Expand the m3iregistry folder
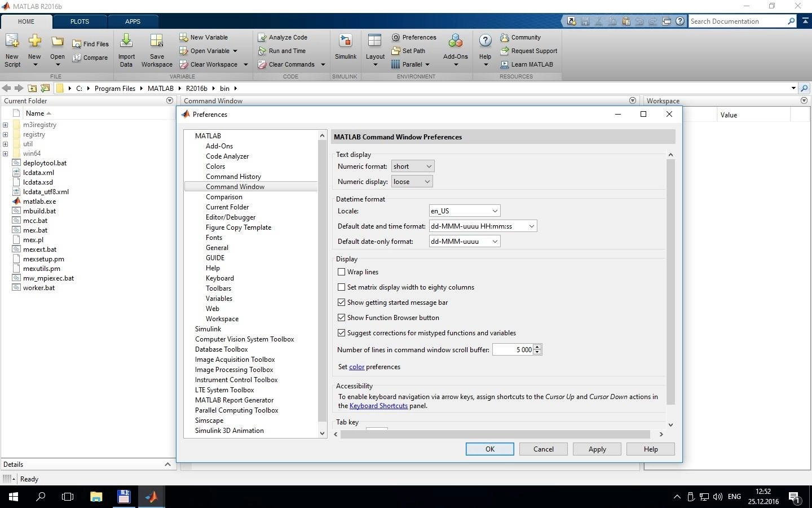Screen dimensions: 812x508 pyautogui.click(x=5, y=125)
